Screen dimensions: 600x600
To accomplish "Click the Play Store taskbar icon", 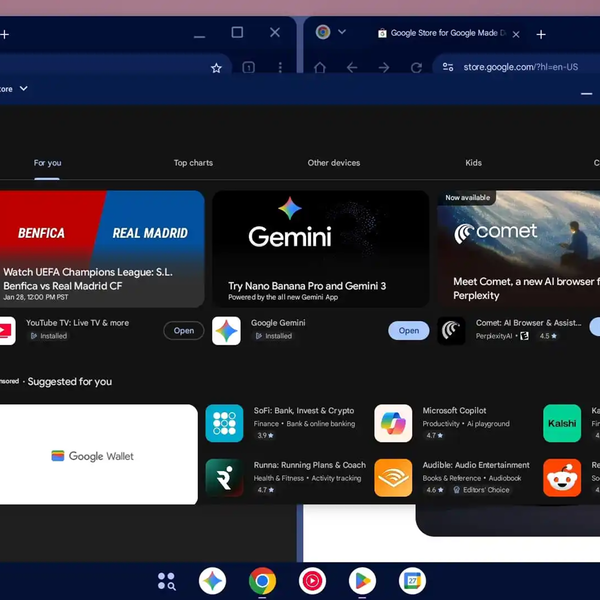I will (x=362, y=580).
